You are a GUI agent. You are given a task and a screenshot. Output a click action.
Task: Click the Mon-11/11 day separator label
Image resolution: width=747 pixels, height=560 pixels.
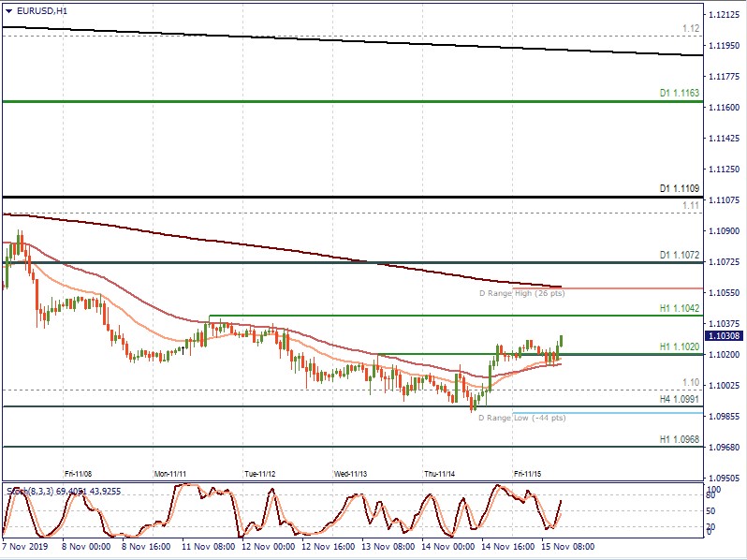(x=170, y=474)
